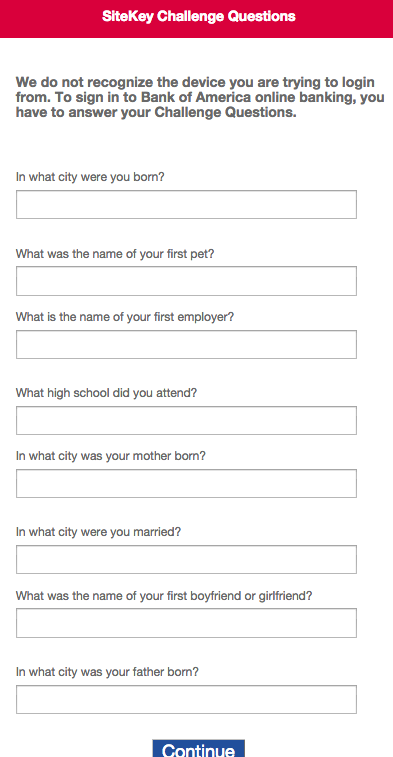Focus the first pet name field
Viewport: 393px width, 757px height.
[186, 281]
